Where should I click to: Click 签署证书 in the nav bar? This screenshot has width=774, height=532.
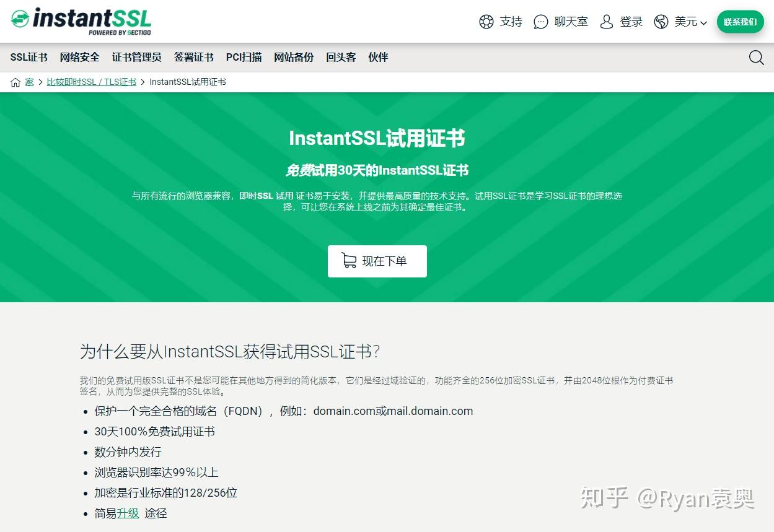pos(193,57)
